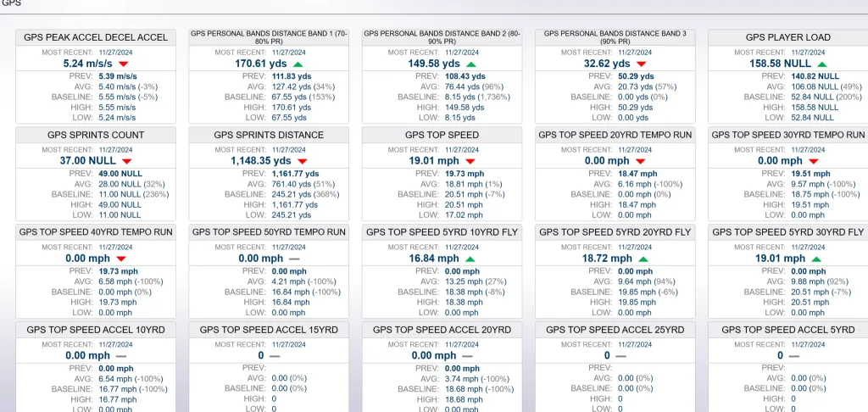Click the GPS Top Speed Accel 10YRD title

tap(96, 330)
